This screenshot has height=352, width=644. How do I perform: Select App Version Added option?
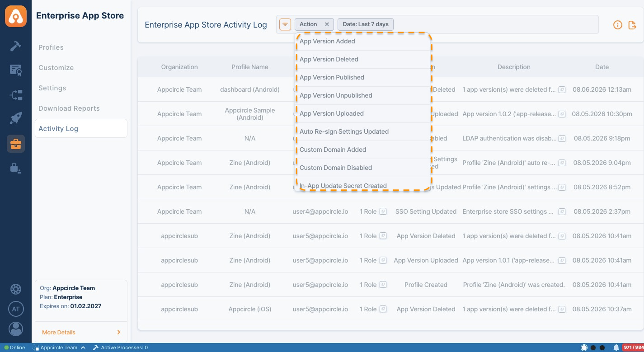[x=362, y=41]
